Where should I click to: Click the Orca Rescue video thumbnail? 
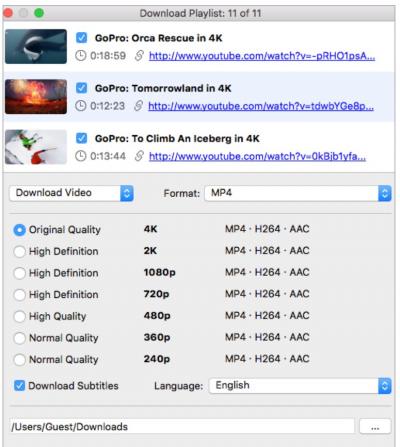(x=36, y=46)
